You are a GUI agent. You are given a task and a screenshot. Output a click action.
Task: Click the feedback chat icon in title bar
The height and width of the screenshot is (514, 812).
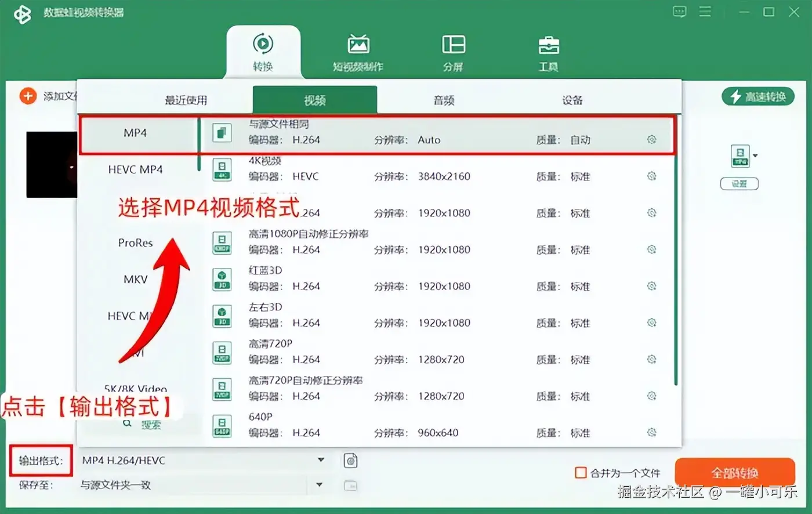click(679, 12)
